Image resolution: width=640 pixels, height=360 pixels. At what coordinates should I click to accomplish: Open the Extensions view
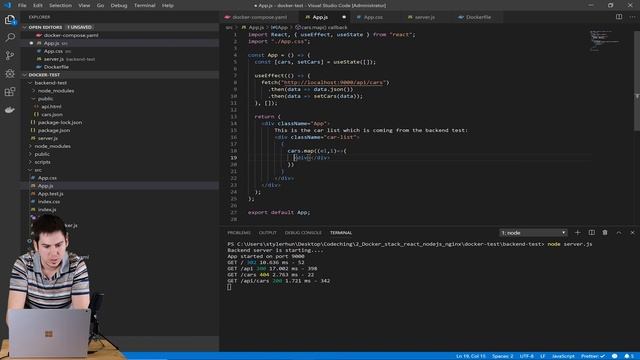pyautogui.click(x=10, y=91)
